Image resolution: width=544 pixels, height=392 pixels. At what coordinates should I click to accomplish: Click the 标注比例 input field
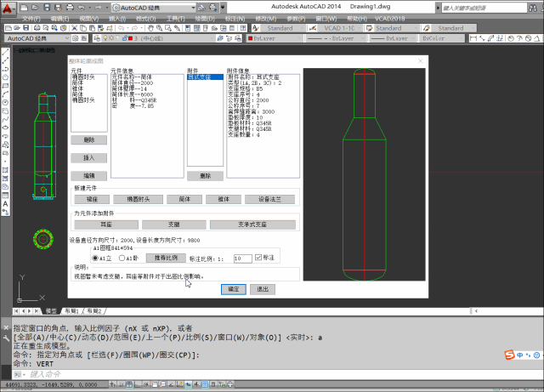point(241,258)
